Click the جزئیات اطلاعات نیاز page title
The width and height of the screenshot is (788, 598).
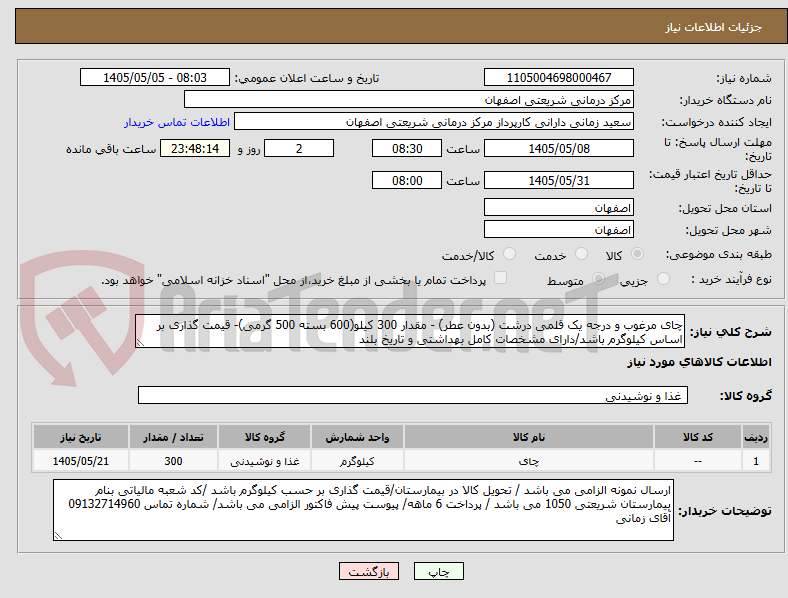pos(714,27)
